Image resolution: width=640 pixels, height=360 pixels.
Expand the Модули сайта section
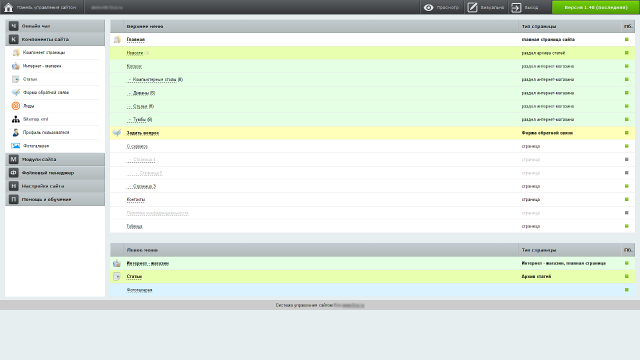click(x=55, y=159)
